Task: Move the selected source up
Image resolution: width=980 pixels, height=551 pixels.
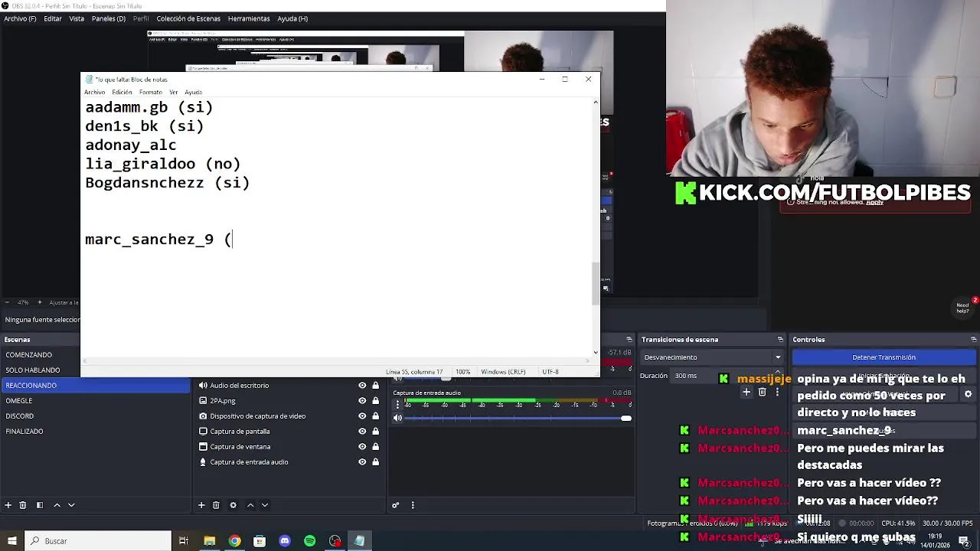Action: tap(250, 505)
